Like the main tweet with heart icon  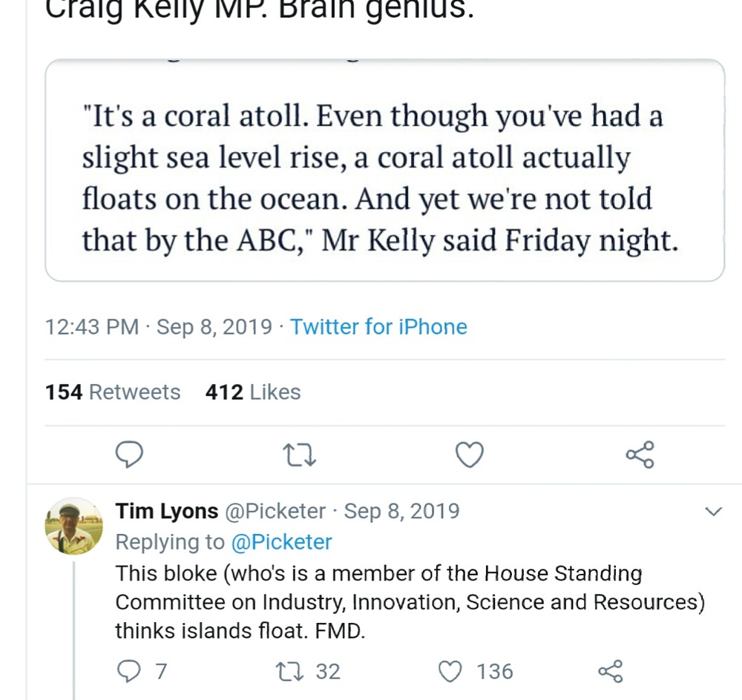[469, 455]
